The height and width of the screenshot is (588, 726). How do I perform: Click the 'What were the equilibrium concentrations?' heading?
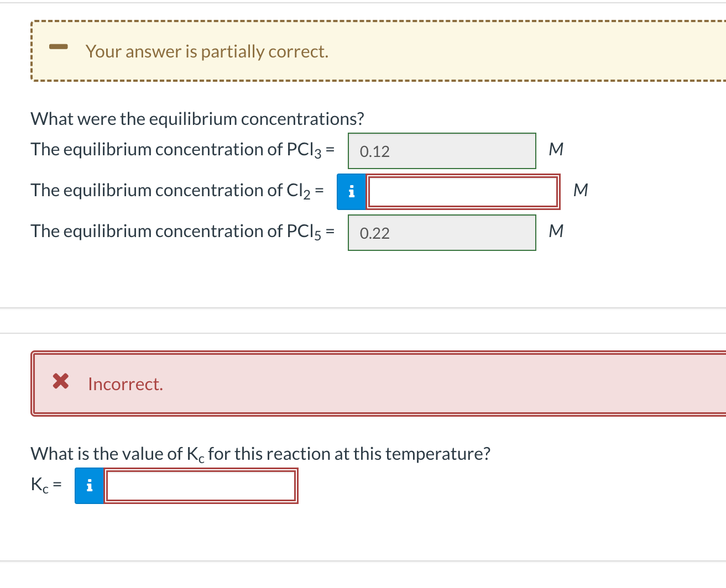[x=197, y=118]
